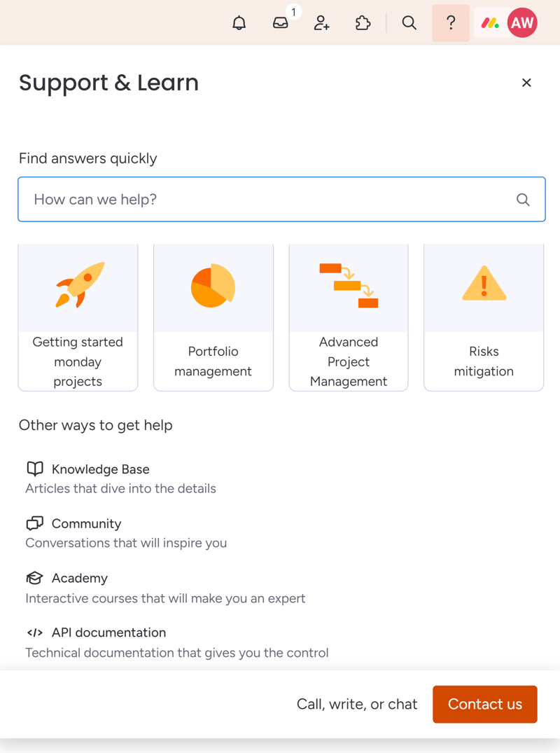
Task: Select the Advanced Project Management card
Action: [x=349, y=317]
